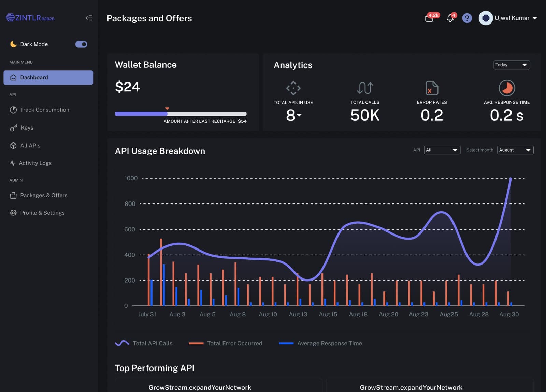Open Profile & Settings via the gear icon
Viewport: 546px width, 392px height.
click(x=13, y=213)
